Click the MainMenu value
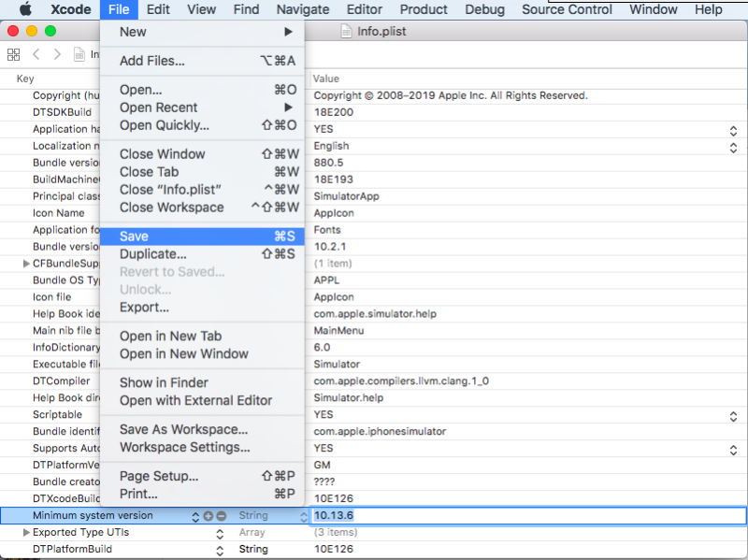 pos(338,331)
